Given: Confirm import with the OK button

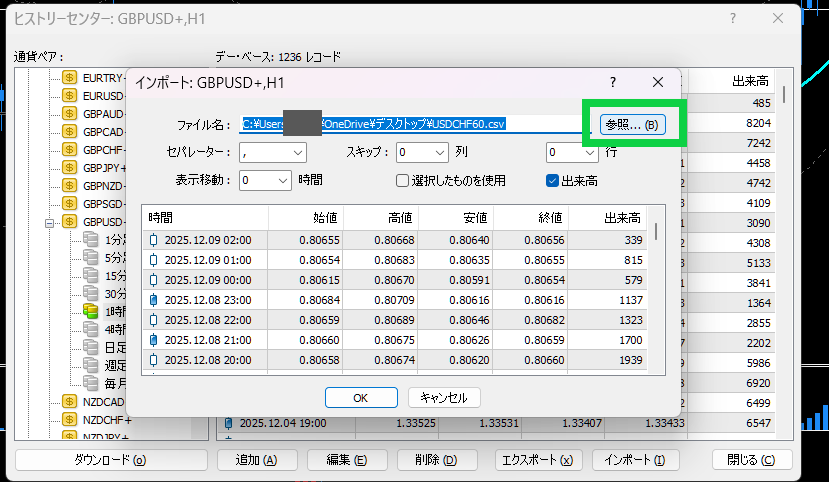Looking at the screenshot, I should tap(361, 397).
